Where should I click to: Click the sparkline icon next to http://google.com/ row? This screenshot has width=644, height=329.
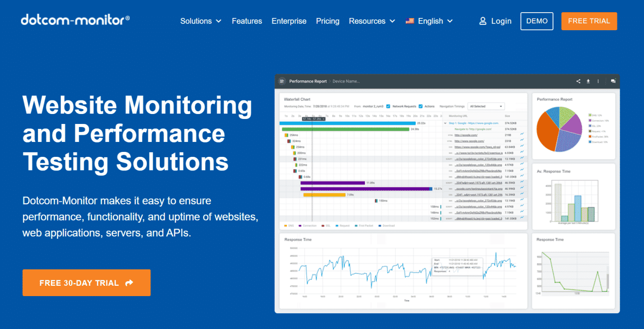tap(522, 135)
